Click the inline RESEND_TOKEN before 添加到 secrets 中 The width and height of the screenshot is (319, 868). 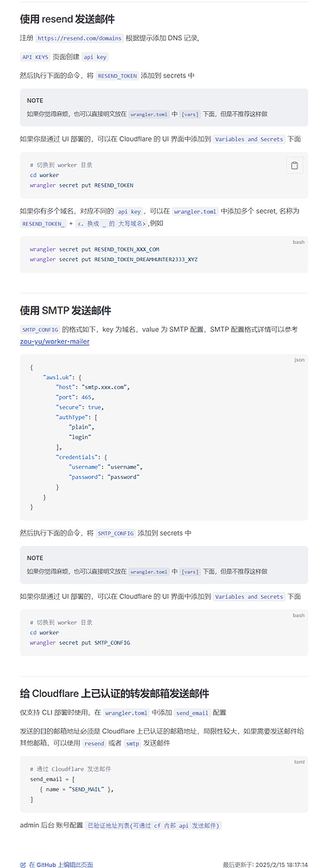coord(117,76)
